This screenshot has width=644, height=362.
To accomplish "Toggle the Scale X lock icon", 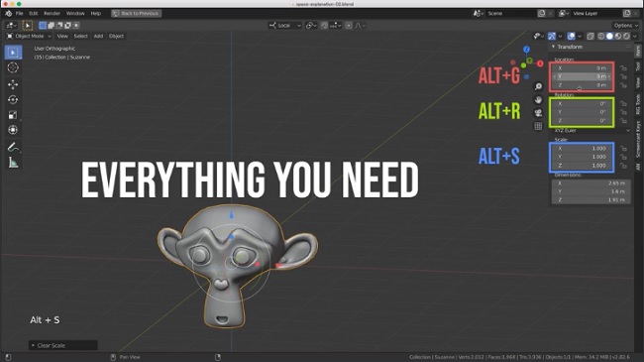I will point(623,149).
